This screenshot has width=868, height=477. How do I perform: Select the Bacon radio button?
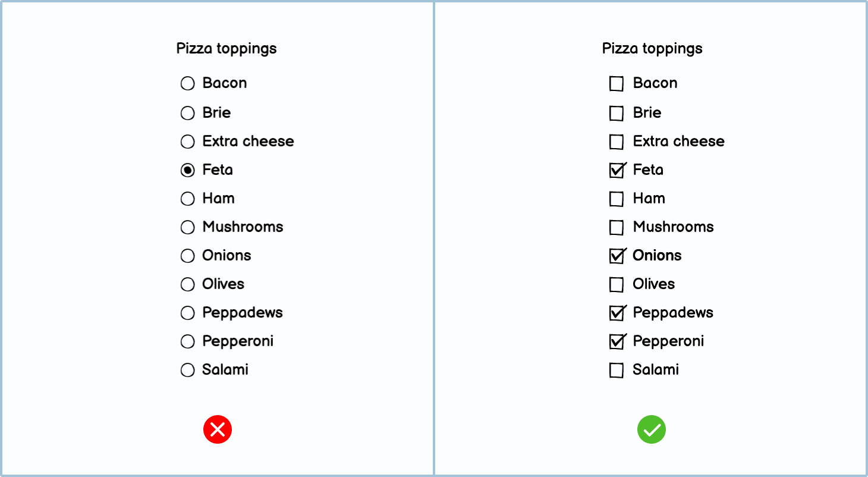188,83
